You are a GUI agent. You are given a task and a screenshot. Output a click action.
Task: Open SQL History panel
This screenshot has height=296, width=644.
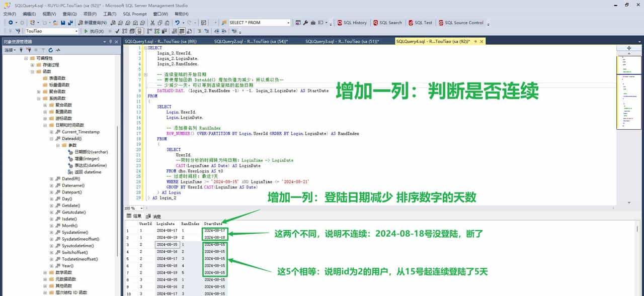point(352,23)
